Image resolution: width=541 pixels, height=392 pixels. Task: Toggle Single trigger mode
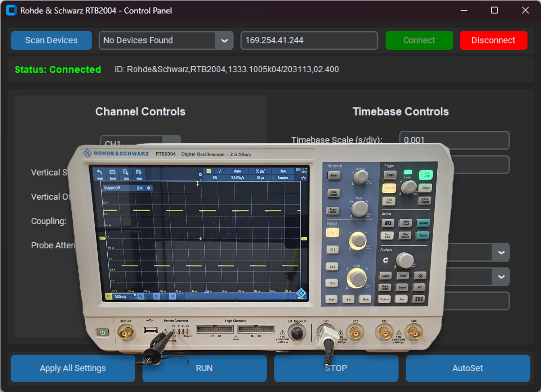pos(426,188)
